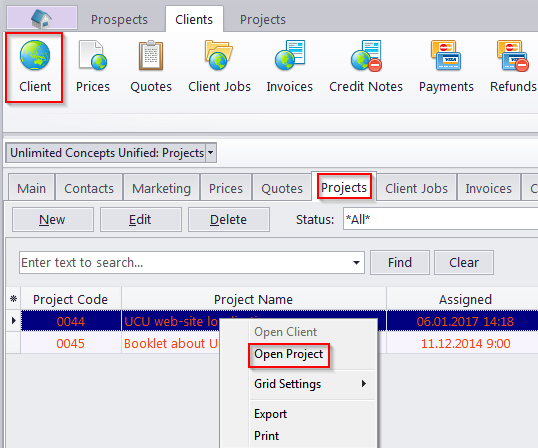Open the Quotes clipboard icon

tap(151, 55)
